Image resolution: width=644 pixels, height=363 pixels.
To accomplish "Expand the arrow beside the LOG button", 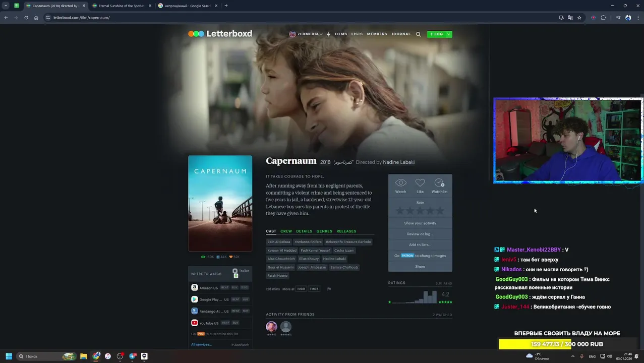I will tap(448, 34).
